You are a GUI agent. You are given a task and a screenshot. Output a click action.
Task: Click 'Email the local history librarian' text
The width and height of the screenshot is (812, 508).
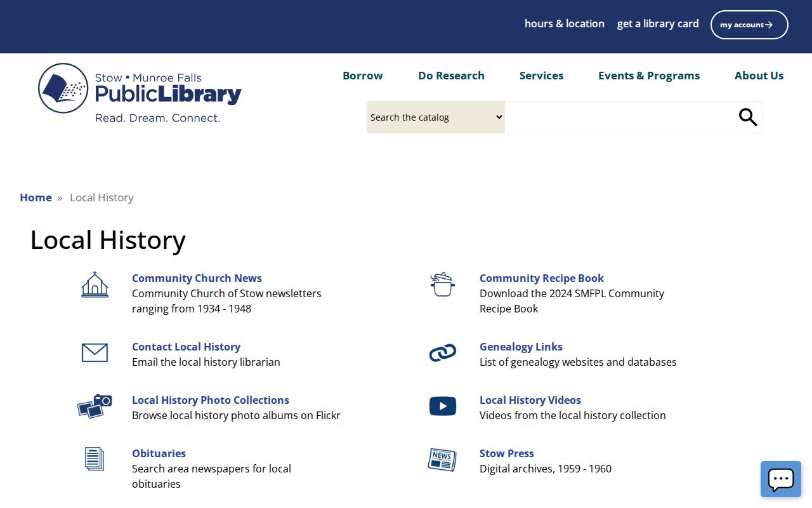[x=206, y=362]
